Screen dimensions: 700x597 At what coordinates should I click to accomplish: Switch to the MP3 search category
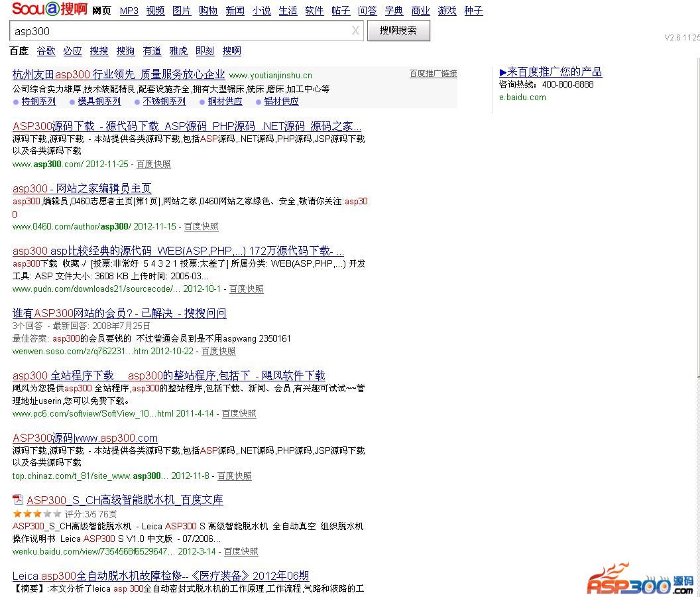(x=129, y=11)
